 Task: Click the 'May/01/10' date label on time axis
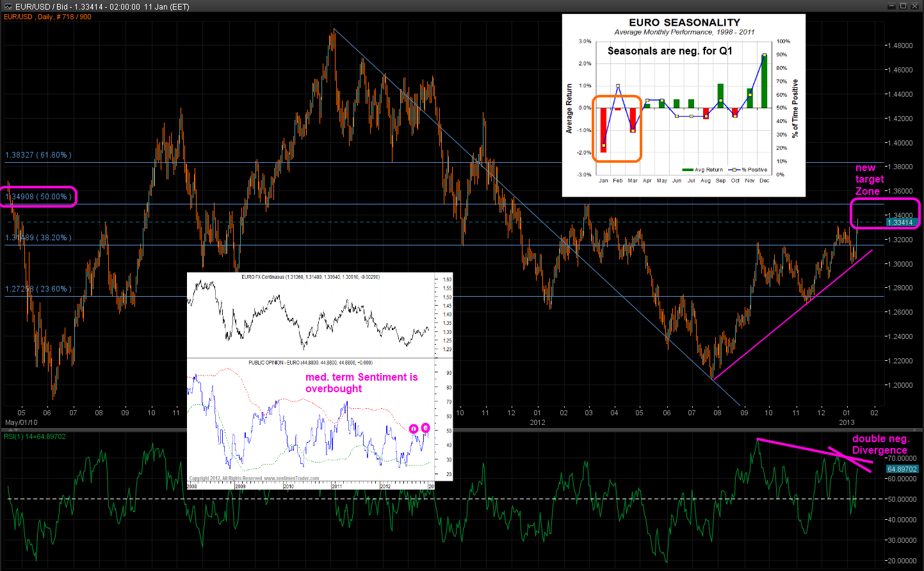(21, 422)
